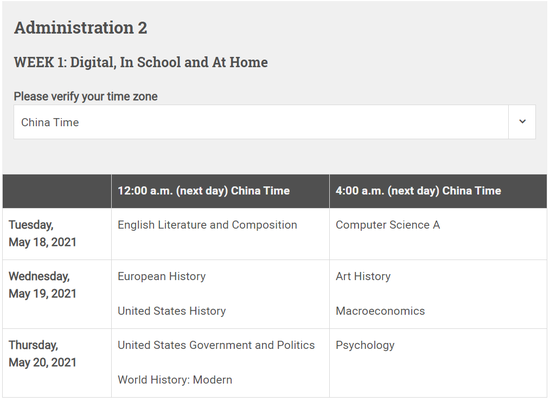Click Thursday, May 20, 2021 row label
The width and height of the screenshot is (550, 402).
[x=42, y=354]
